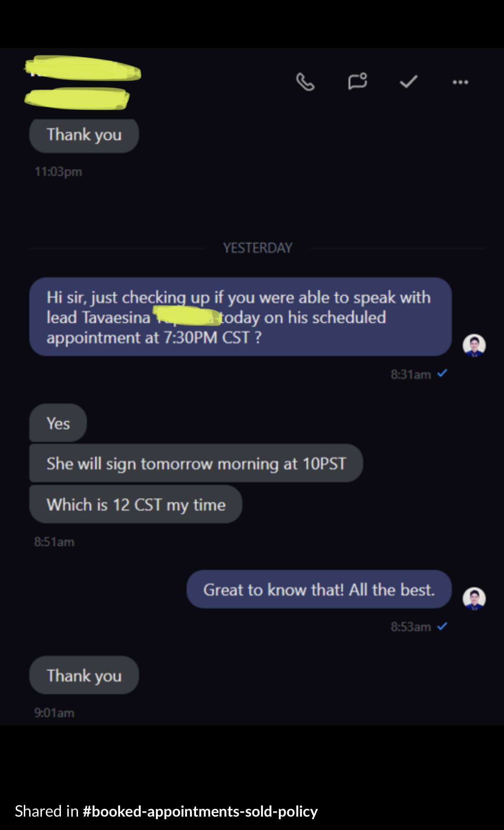
Task: Click the last 'Thank you' message at 9:01am
Action: pyautogui.click(x=84, y=675)
